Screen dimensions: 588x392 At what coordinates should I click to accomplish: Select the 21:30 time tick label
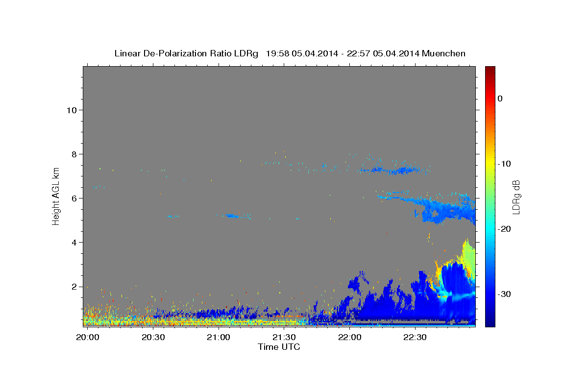[x=284, y=338]
